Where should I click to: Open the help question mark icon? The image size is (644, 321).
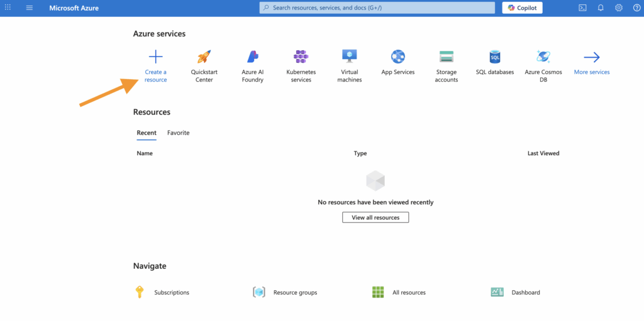click(x=636, y=8)
